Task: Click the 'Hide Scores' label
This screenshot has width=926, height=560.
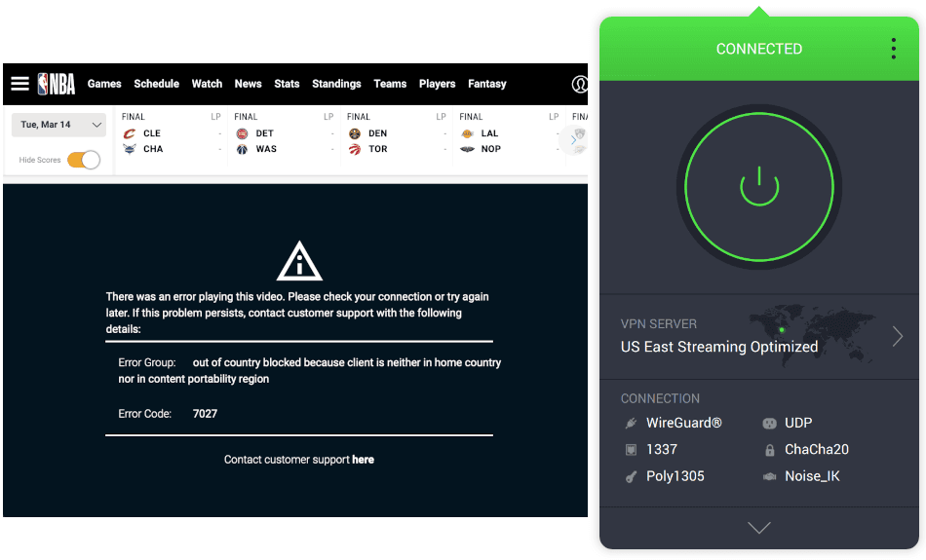Action: tap(40, 160)
